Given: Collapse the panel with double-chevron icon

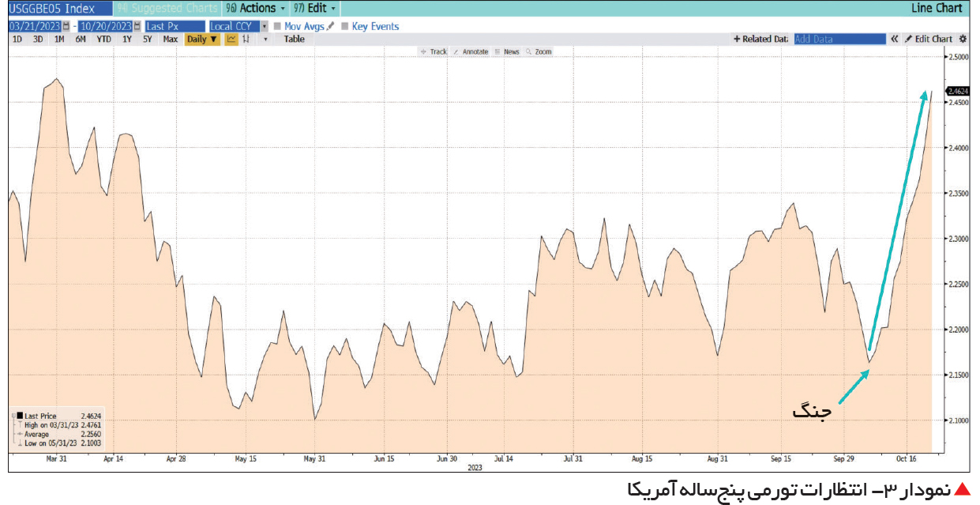Looking at the screenshot, I should pos(895,39).
